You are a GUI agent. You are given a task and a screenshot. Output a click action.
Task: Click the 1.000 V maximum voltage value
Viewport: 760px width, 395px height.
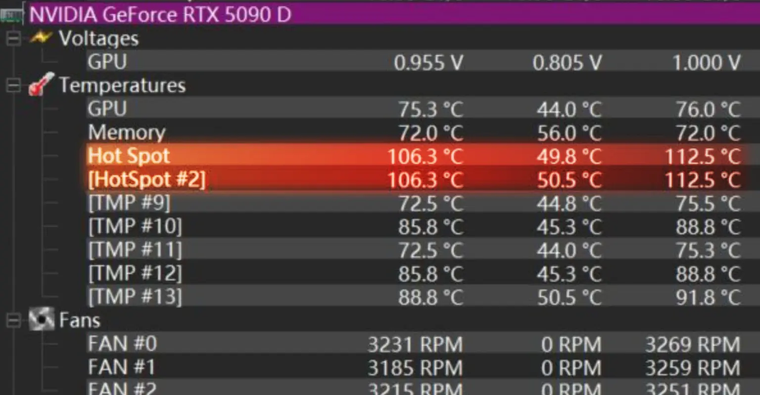click(x=706, y=63)
